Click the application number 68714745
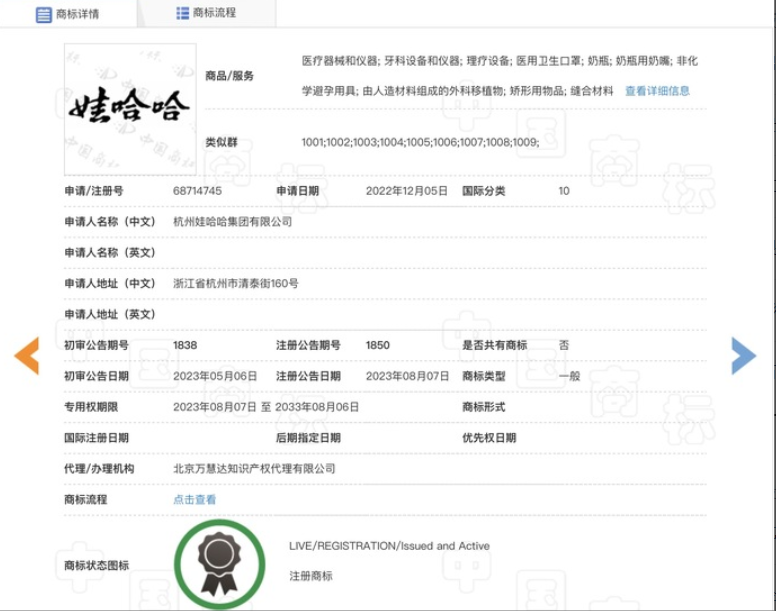 (x=197, y=191)
